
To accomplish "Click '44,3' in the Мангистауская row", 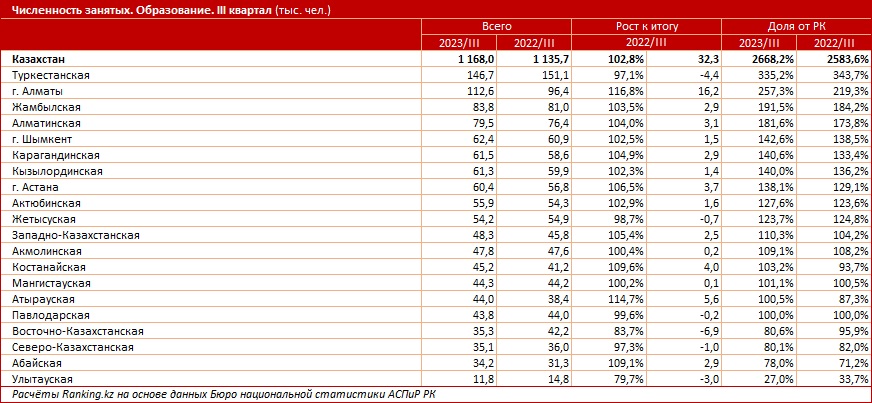I will point(484,285).
